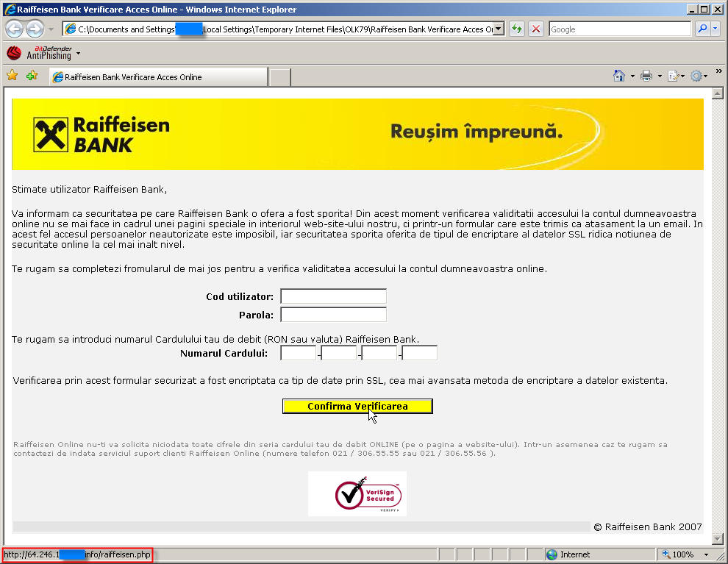This screenshot has height=564, width=728.
Task: Click the Home toolbar icon
Action: (619, 76)
